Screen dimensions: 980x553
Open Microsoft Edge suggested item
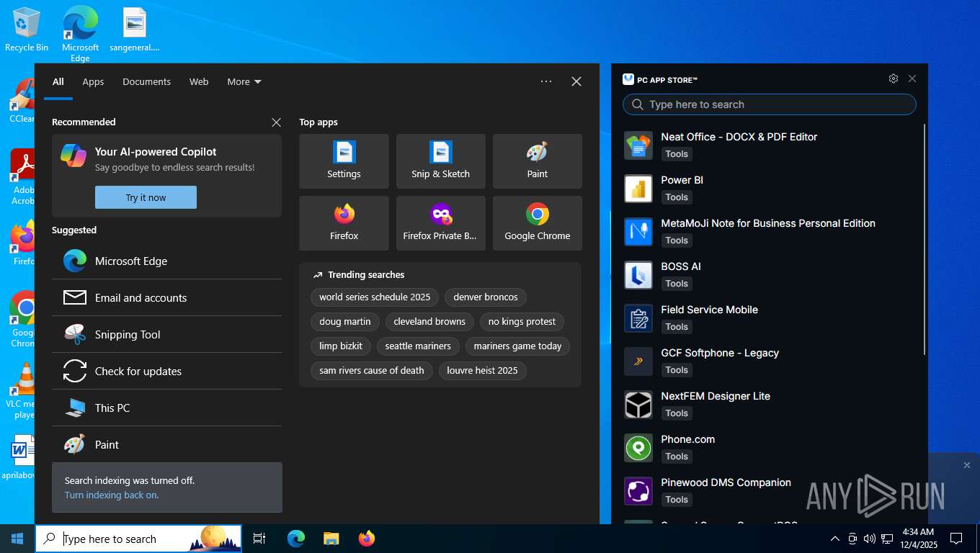click(x=166, y=261)
